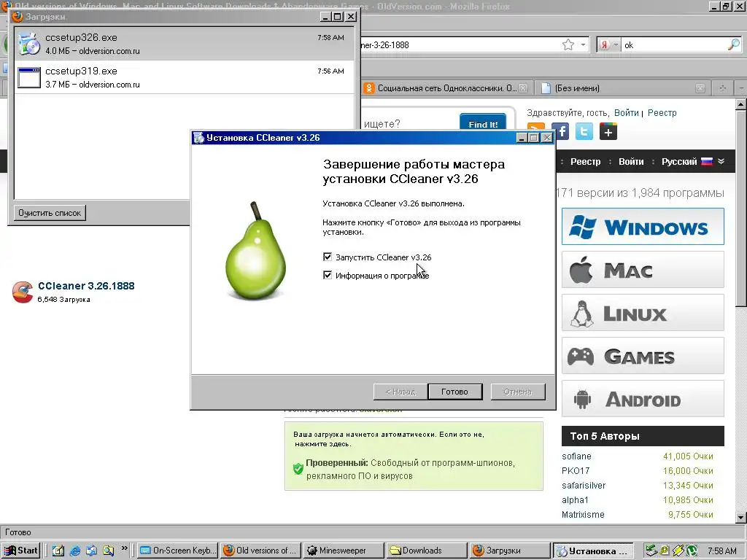Click the Войти link beside greeting
747x560 pixels.
click(x=626, y=113)
